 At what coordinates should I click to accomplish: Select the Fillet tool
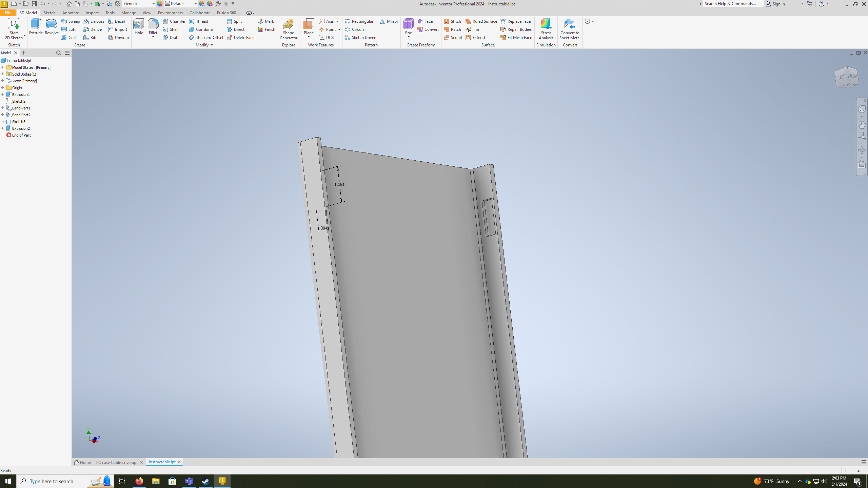coord(153,26)
